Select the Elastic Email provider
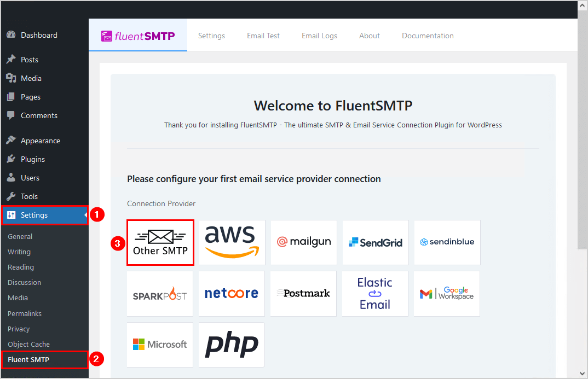 tap(375, 294)
